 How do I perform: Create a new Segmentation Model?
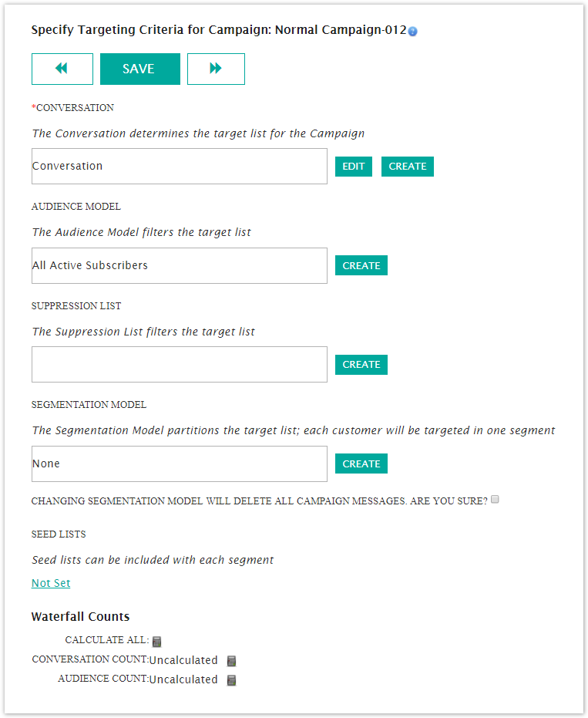tap(361, 463)
